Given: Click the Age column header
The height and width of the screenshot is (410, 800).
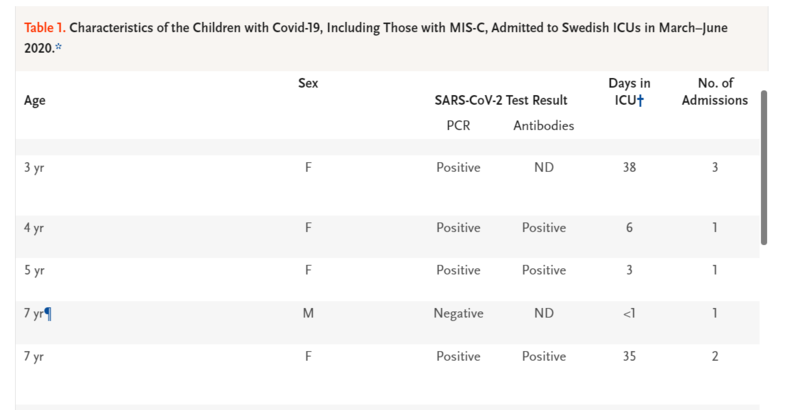Looking at the screenshot, I should tap(35, 100).
